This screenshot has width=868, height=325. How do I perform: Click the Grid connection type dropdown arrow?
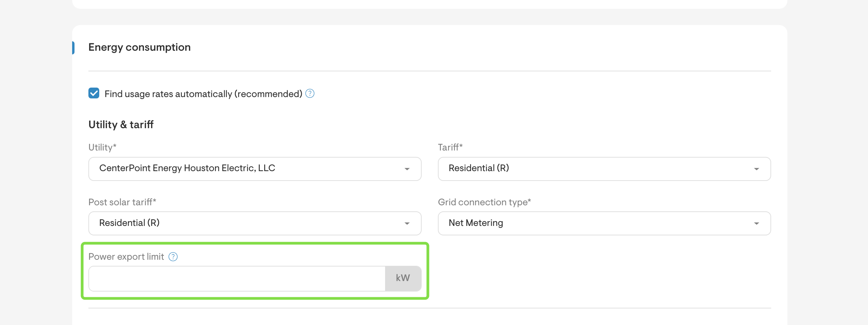[756, 224]
